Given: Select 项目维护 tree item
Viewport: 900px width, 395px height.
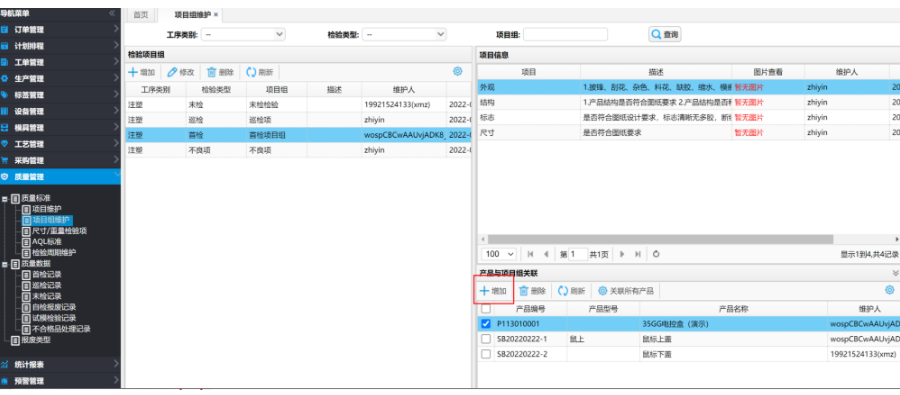Looking at the screenshot, I should 46,209.
